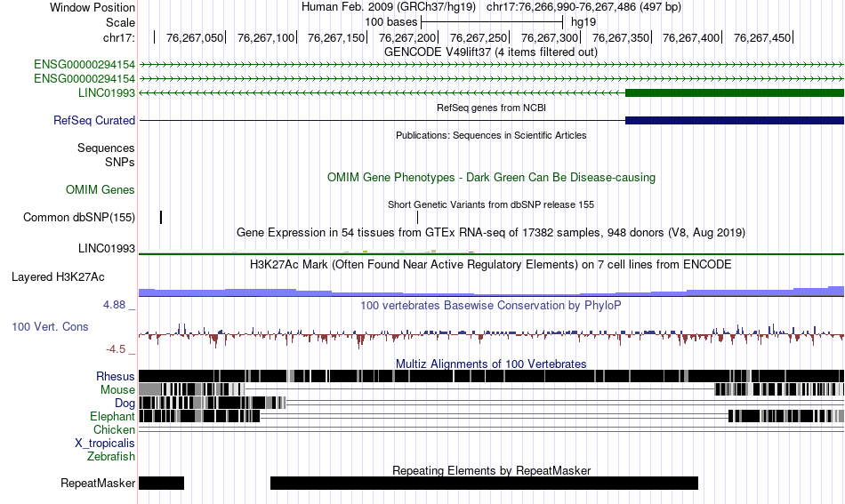
Task: Click the long central RepeatMasker block
Action: point(484,483)
